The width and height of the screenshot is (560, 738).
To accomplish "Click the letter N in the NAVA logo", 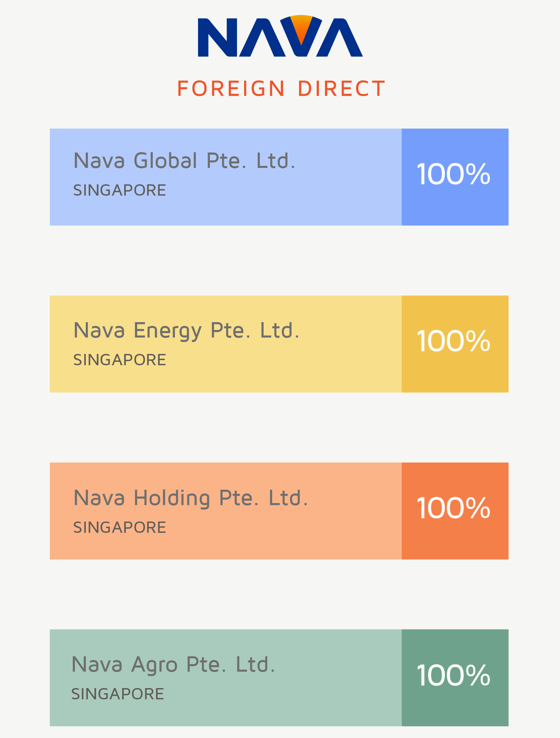I will click(217, 38).
